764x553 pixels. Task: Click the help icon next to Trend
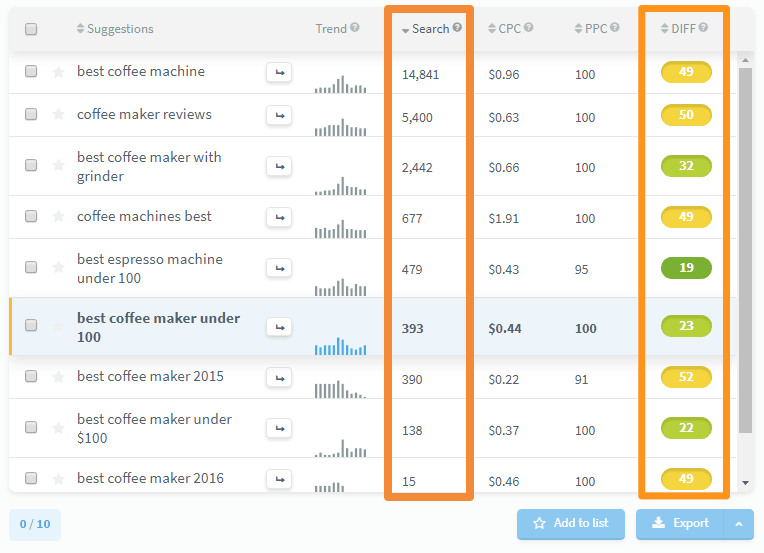[355, 28]
